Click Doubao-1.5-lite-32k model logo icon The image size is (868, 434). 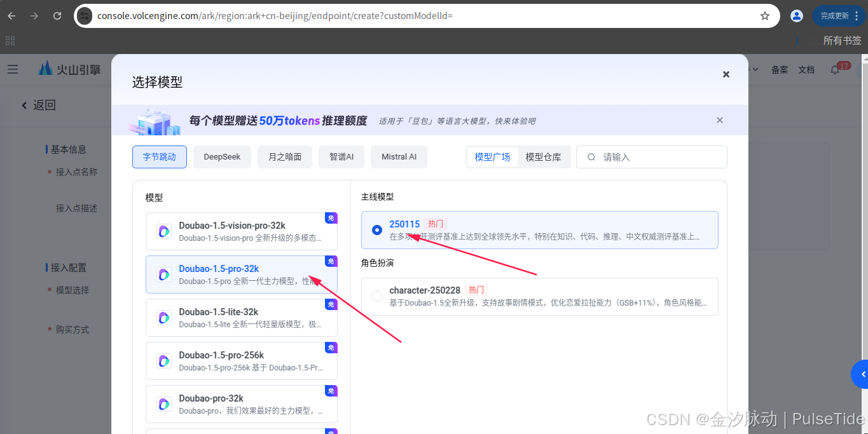(x=164, y=318)
